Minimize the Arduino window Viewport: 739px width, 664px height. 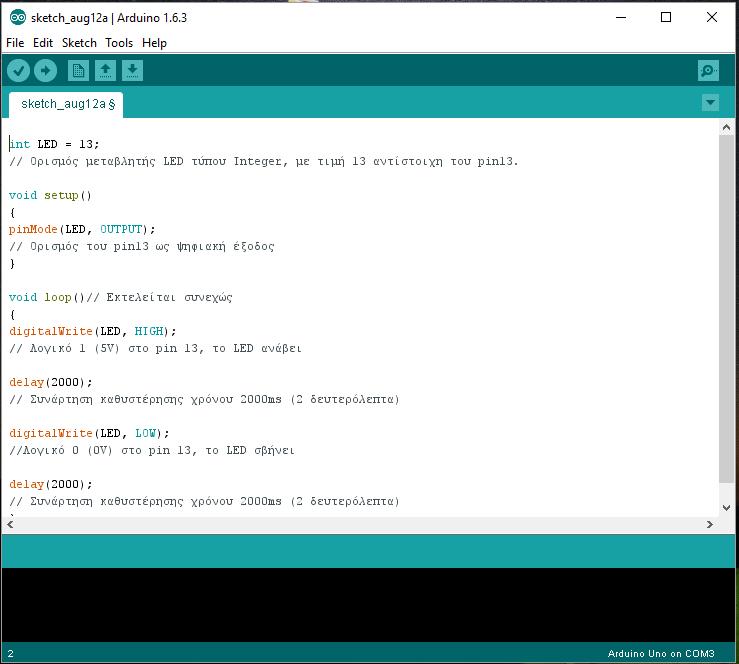click(621, 17)
